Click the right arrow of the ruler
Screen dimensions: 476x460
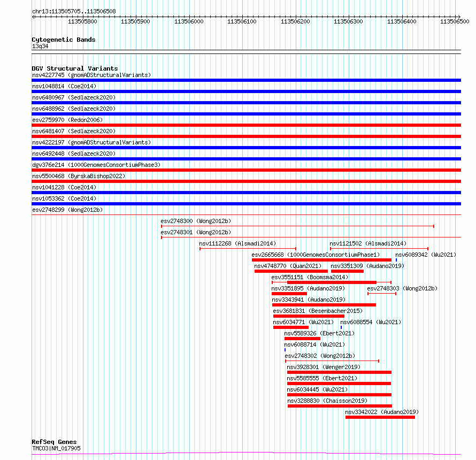pyautogui.click(x=459, y=17)
